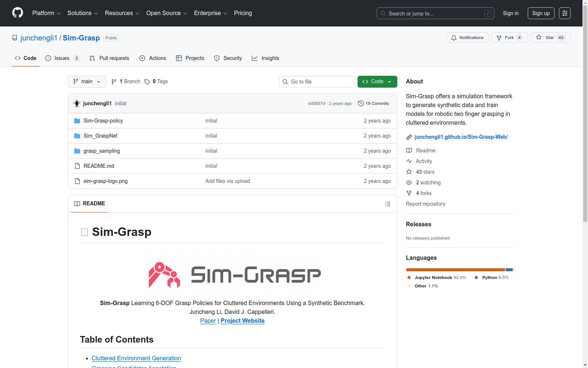Click the Sign up button
Viewport: 588px width, 368px height.
541,13
